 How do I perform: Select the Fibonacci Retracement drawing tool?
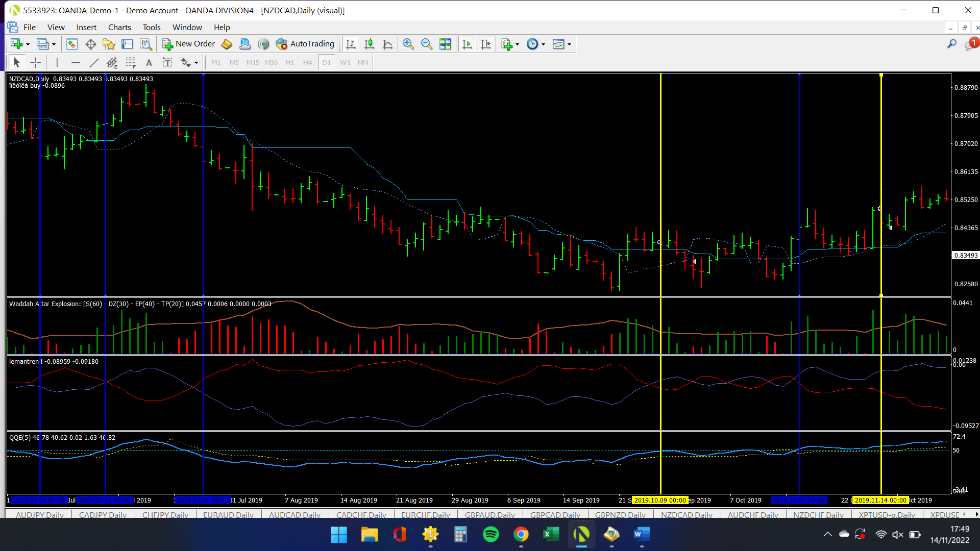(130, 62)
